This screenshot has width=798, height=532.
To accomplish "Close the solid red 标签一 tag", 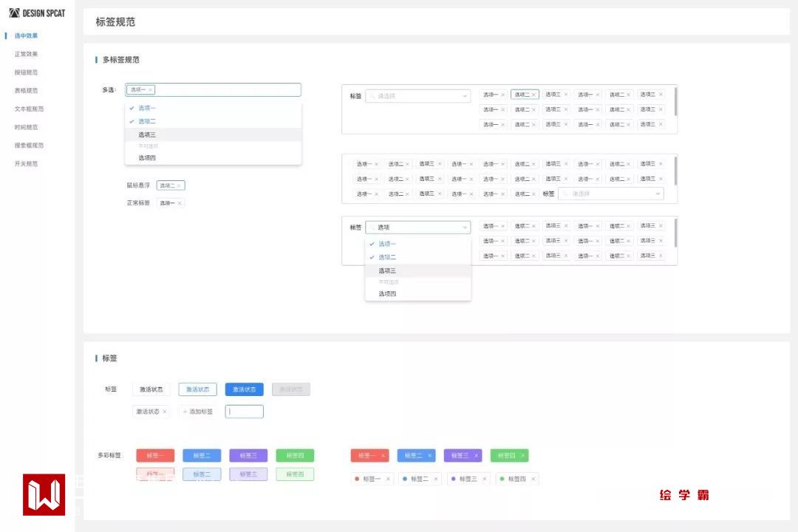I will tap(383, 456).
